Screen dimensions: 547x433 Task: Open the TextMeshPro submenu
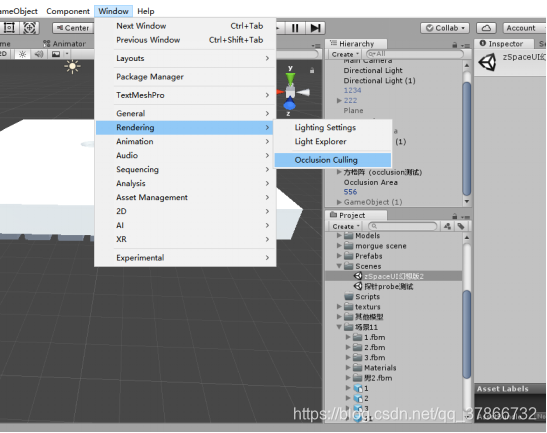point(185,95)
